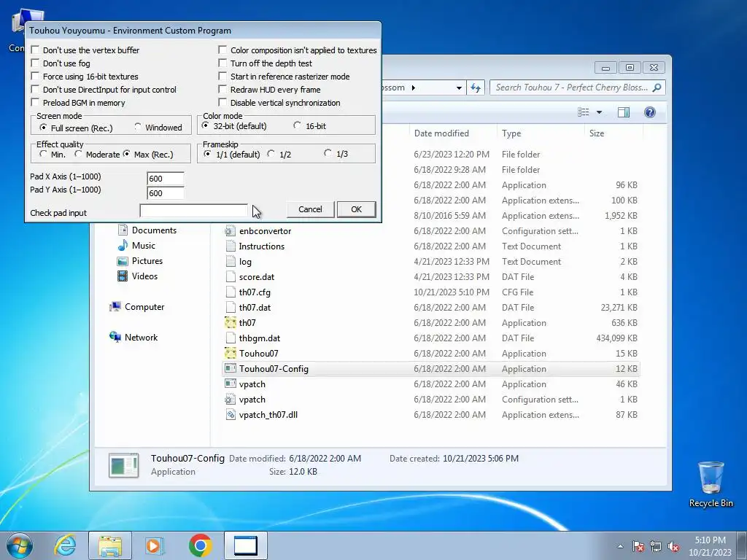747x560 pixels.
Task: Check Don't use DirectInput for input control
Action: 35,89
